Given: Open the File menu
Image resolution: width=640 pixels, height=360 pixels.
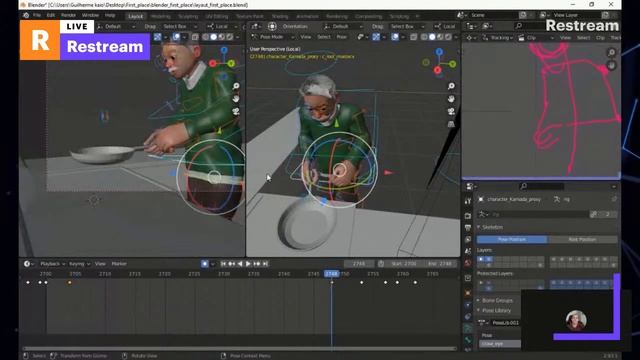Looking at the screenshot, I should [x=37, y=16].
